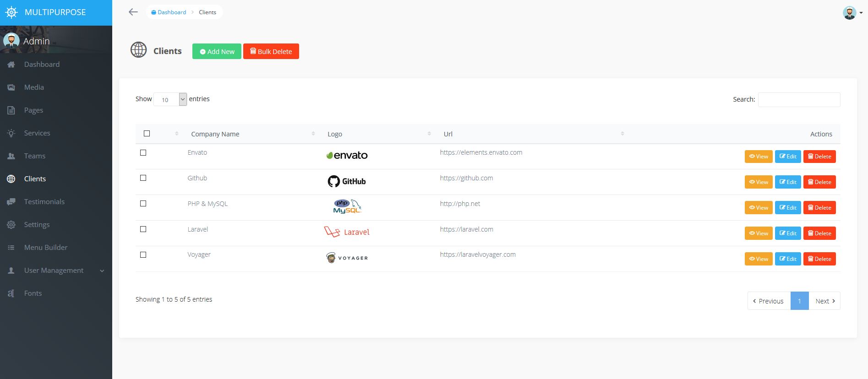Click the large globe icon beside Clients heading

tap(139, 50)
